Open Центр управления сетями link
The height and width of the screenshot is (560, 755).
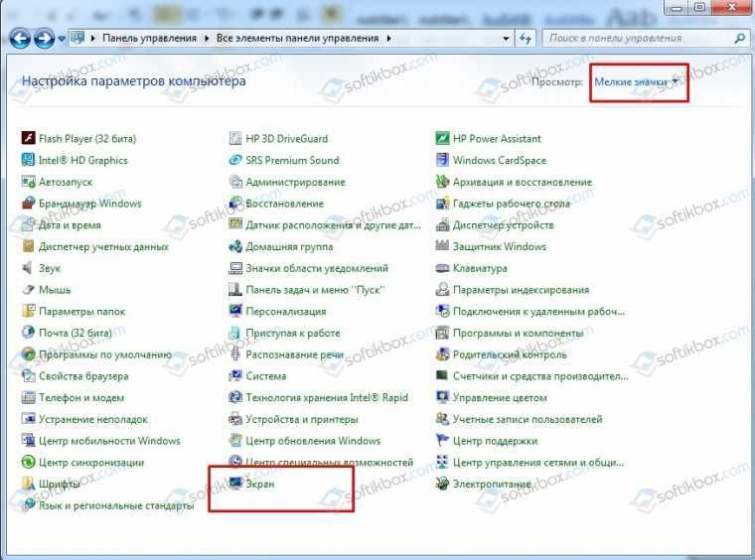coord(538,462)
